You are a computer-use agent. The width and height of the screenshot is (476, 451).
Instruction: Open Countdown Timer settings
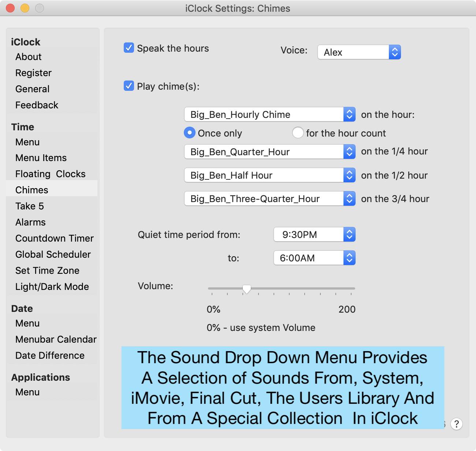coord(54,238)
